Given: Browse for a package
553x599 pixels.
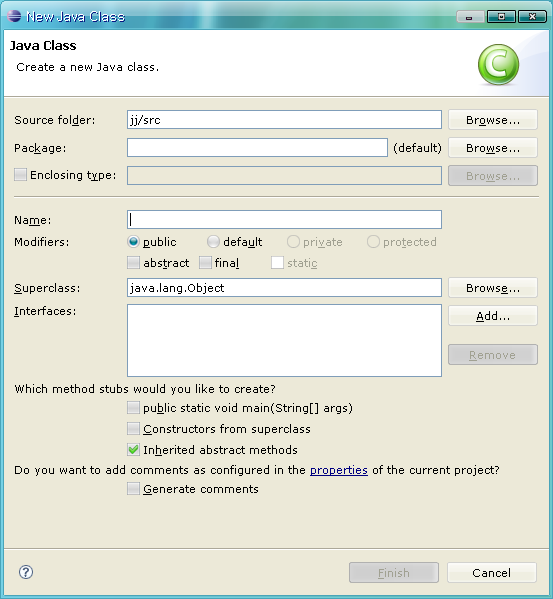Looking at the screenshot, I should [x=493, y=148].
